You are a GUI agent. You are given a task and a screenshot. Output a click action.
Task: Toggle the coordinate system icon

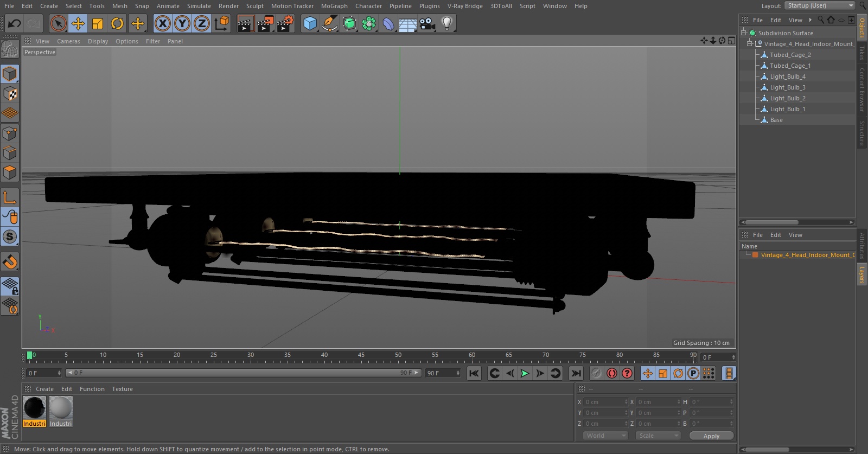[x=222, y=23]
